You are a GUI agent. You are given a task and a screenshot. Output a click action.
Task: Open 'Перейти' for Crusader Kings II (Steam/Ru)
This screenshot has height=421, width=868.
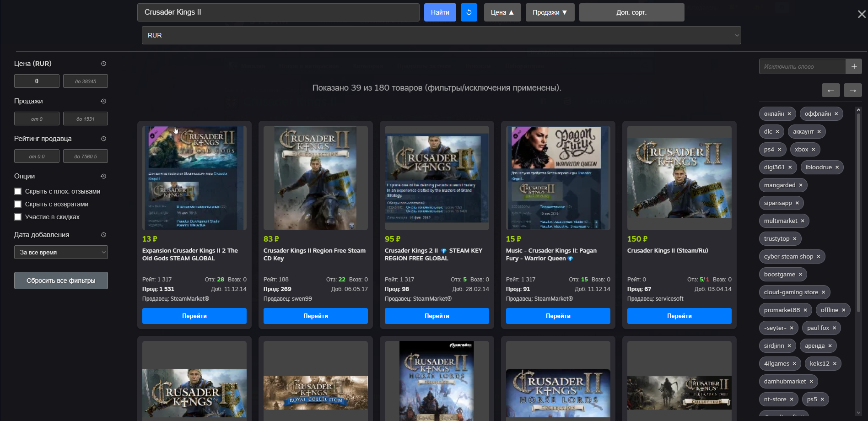[679, 316]
